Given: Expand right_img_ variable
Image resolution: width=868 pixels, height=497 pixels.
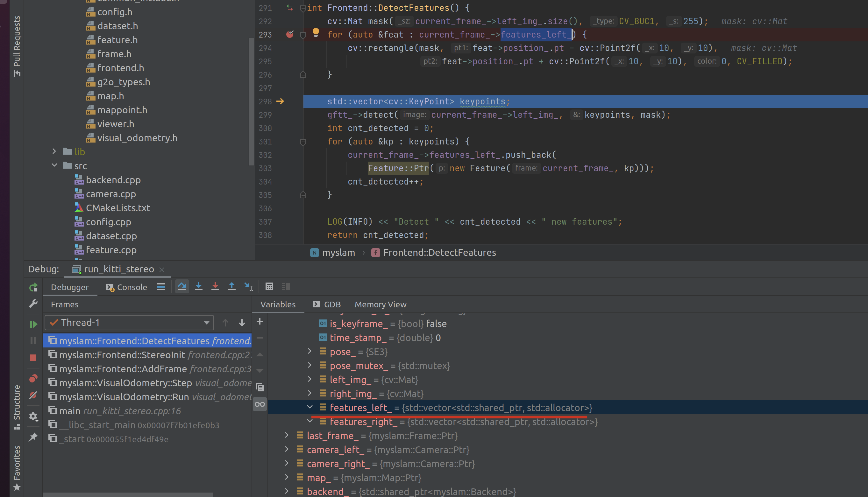Looking at the screenshot, I should click(x=309, y=393).
